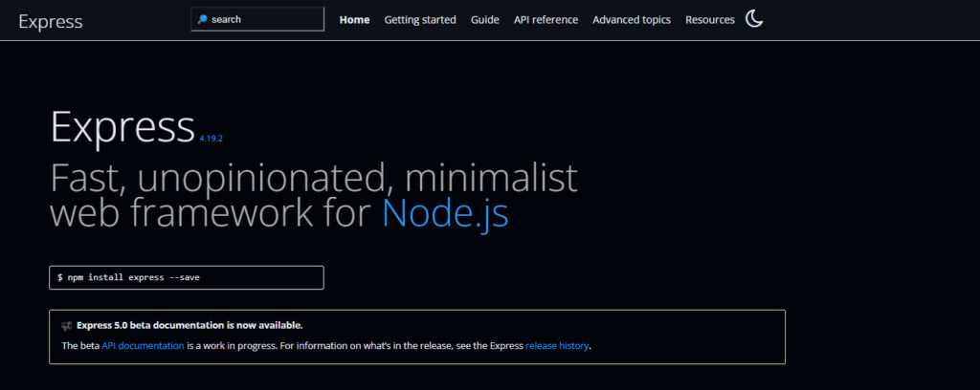This screenshot has width=980, height=390.
Task: Click 'Express 5.0 beta documentation is now available.'
Action: [190, 325]
